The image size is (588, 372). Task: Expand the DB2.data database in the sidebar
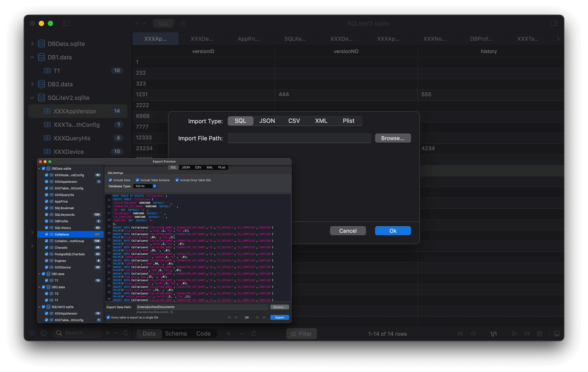pyautogui.click(x=32, y=84)
